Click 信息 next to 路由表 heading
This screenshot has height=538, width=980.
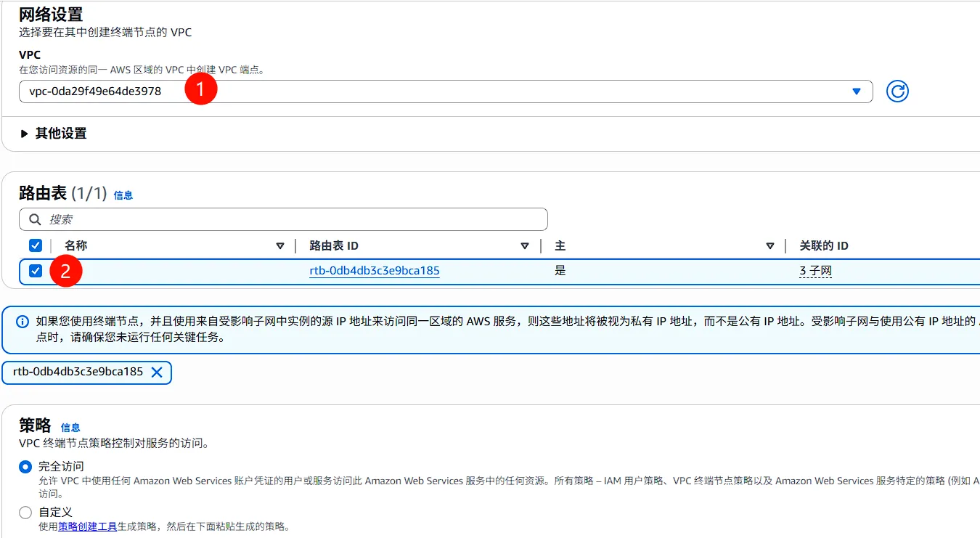pyautogui.click(x=123, y=195)
